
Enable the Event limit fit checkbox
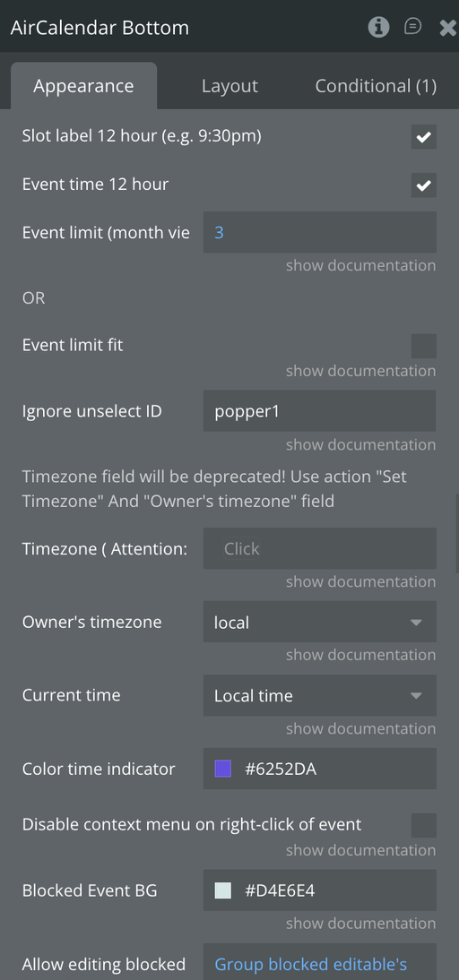(424, 346)
